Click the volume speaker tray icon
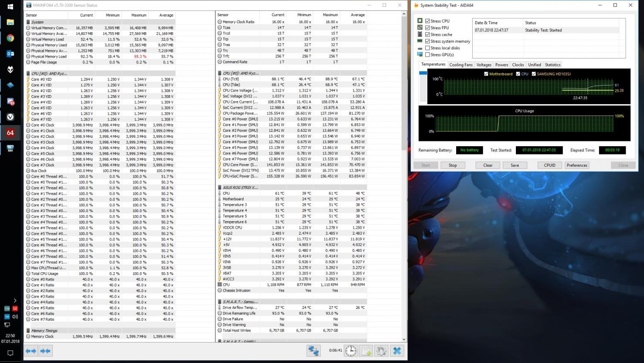The width and height of the screenshot is (644, 363). tap(15, 316)
